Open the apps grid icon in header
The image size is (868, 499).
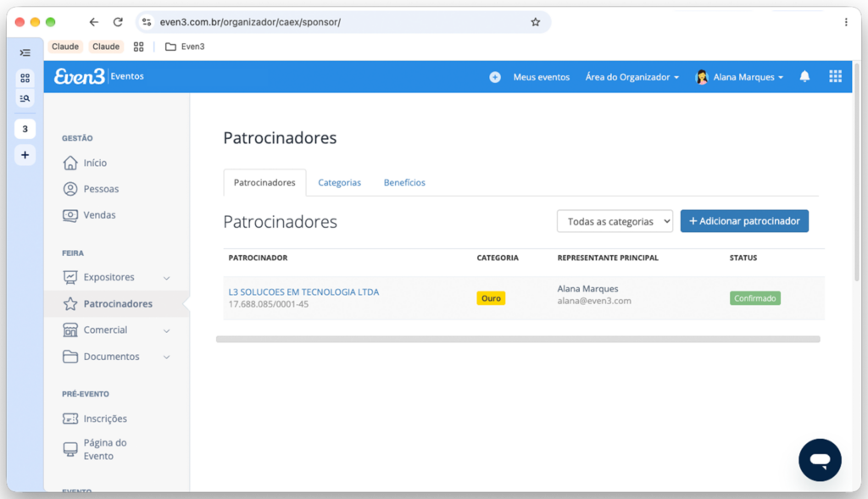pyautogui.click(x=835, y=76)
